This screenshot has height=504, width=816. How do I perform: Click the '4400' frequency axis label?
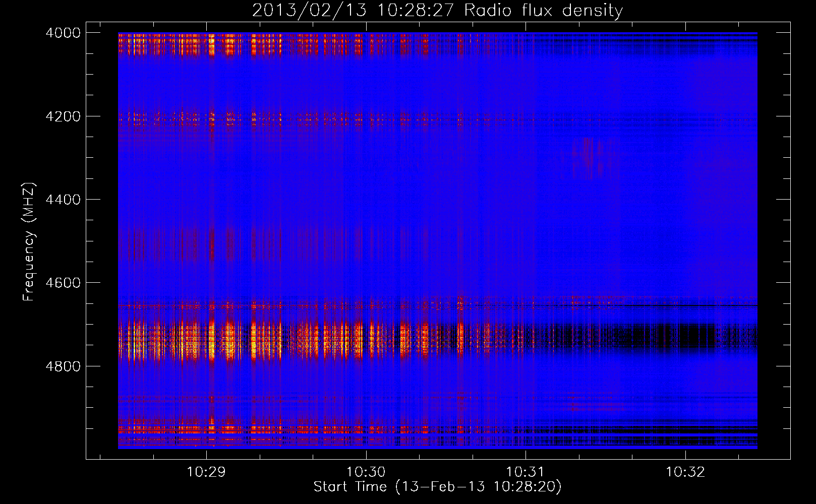(x=63, y=200)
